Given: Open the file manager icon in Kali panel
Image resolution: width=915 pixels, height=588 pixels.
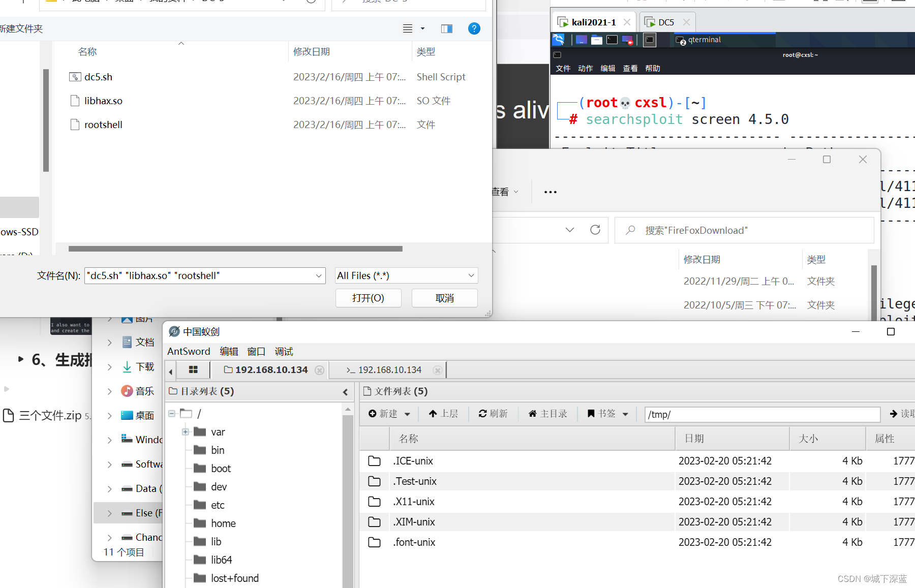Looking at the screenshot, I should [x=597, y=40].
